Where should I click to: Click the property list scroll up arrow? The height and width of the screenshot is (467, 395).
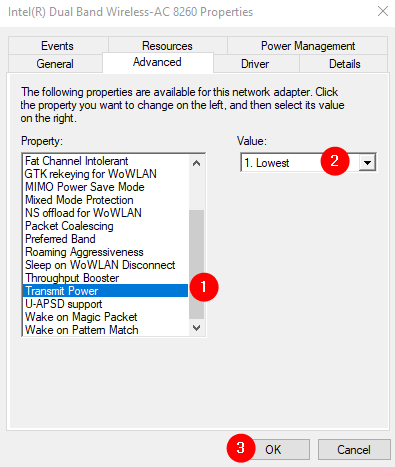197,163
